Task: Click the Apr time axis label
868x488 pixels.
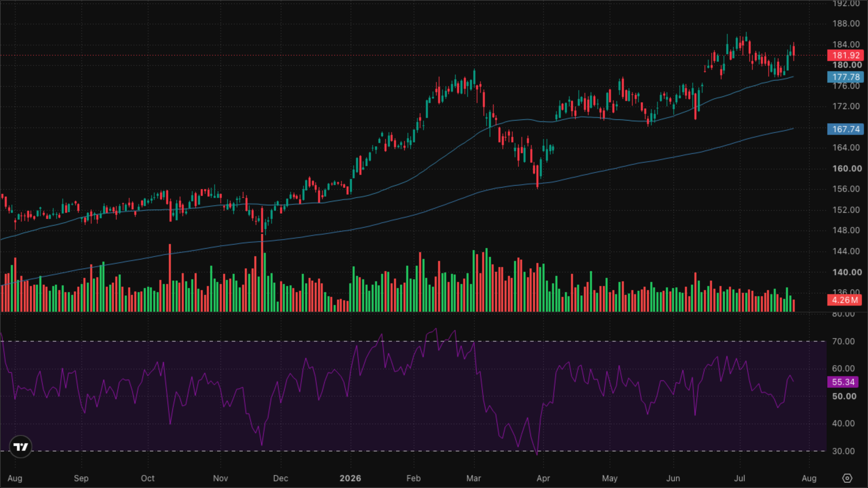Action: tap(543, 479)
